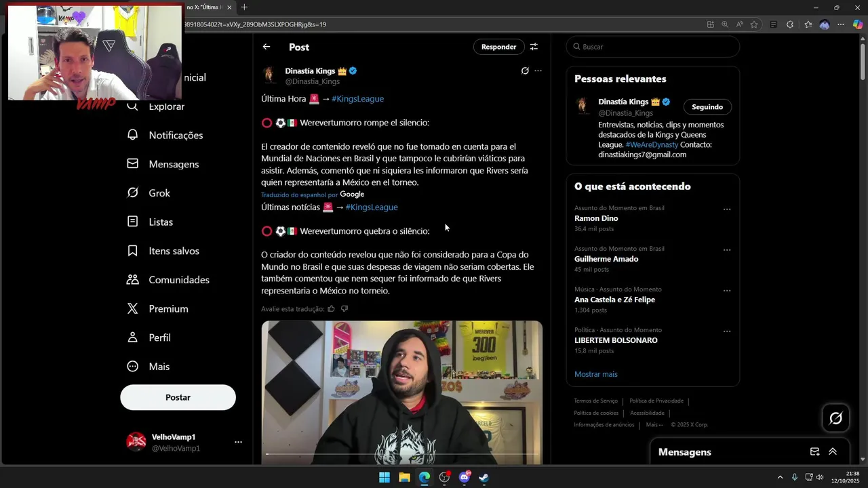This screenshot has height=488, width=868.
Task: Open Política de Privacidade footer link
Action: pos(656,401)
